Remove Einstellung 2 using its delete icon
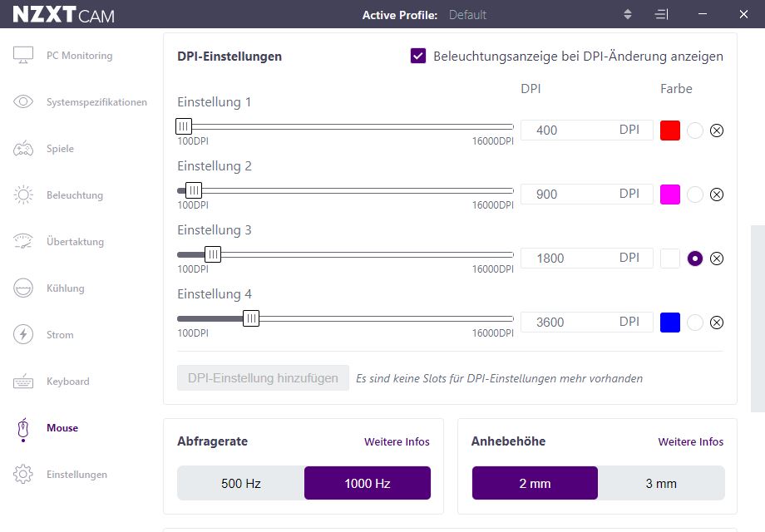The height and width of the screenshot is (532, 765). (717, 194)
